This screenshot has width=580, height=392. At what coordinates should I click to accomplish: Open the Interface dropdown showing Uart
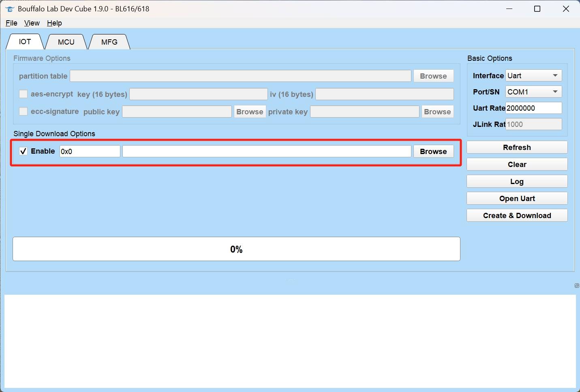point(533,76)
